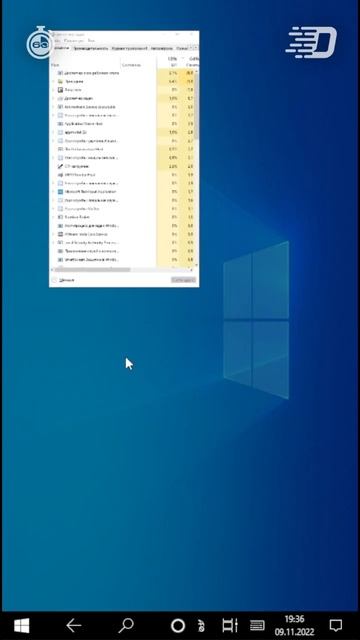Collapse Task Manager with the Меньше button
The image size is (360, 640).
click(64, 280)
